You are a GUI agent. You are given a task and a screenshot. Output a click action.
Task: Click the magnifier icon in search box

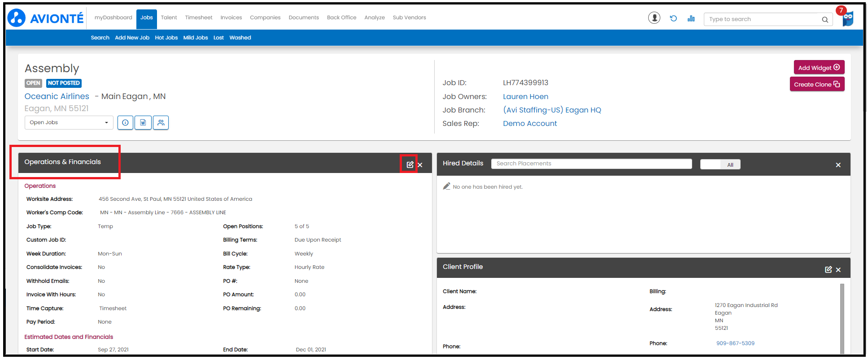825,19
